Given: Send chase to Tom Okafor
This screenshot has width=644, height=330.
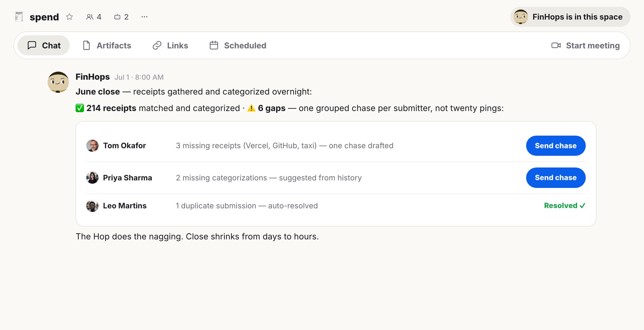Looking at the screenshot, I should (556, 146).
